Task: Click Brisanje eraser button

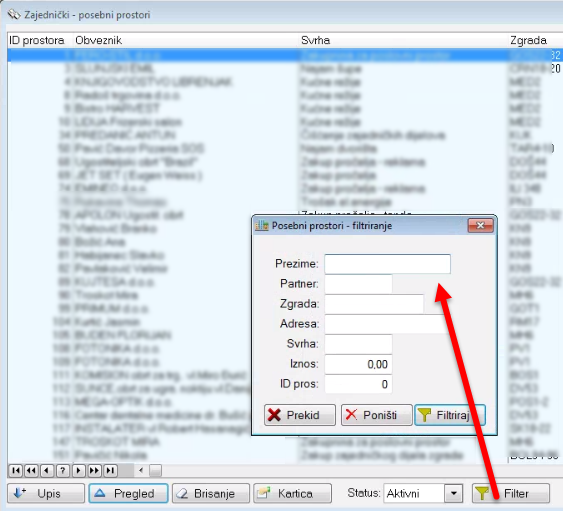Action: coord(211,493)
